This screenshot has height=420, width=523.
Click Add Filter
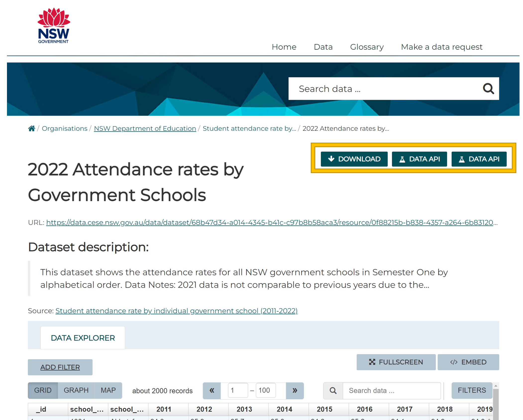click(x=60, y=367)
